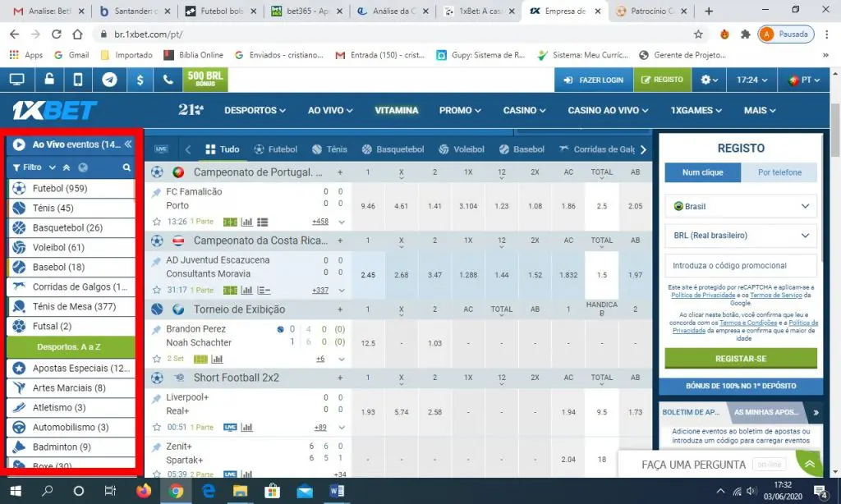Screen dimensions: 841x504
Task: Open the PT language dropdown
Action: [804, 80]
